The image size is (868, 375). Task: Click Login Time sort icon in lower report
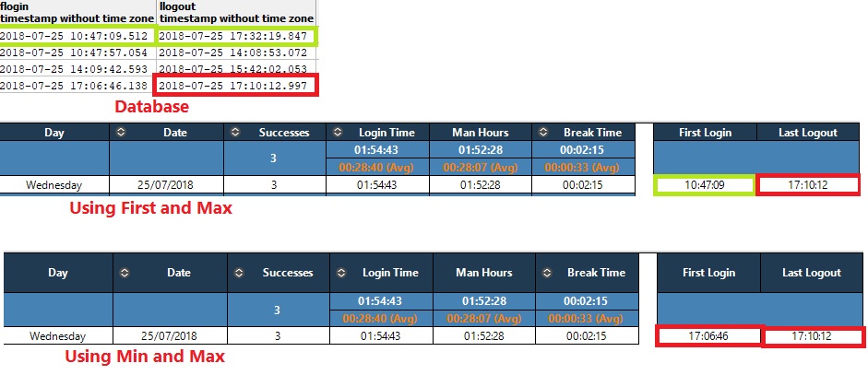tap(341, 273)
